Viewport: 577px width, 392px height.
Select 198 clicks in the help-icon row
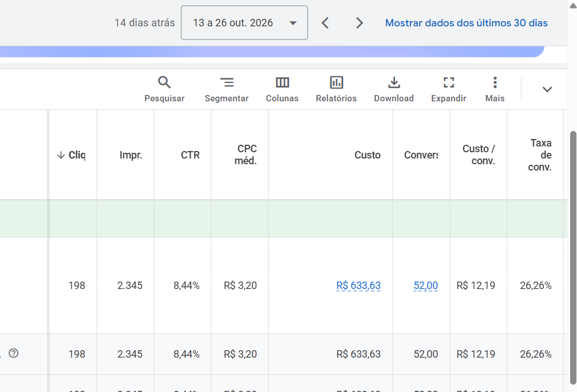[x=77, y=354]
